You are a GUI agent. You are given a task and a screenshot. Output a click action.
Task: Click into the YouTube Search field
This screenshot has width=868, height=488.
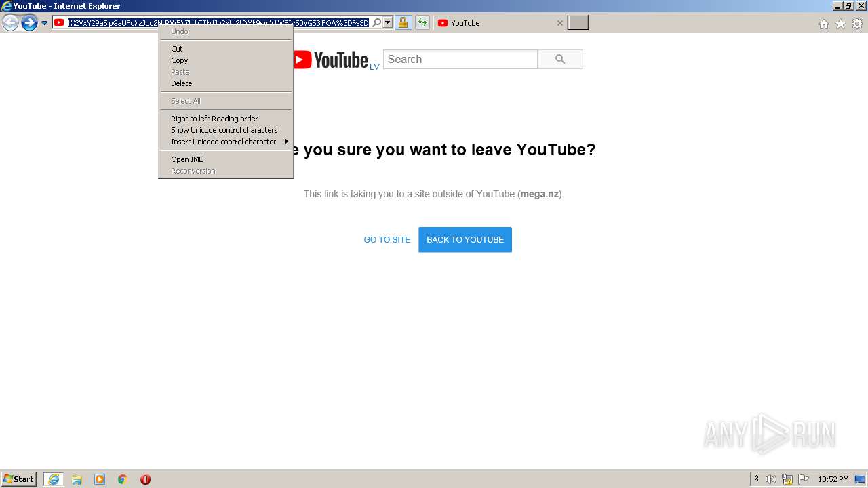point(460,60)
